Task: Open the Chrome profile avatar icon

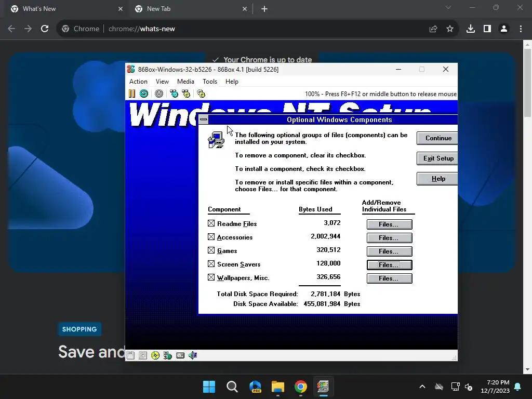Action: pos(504,29)
